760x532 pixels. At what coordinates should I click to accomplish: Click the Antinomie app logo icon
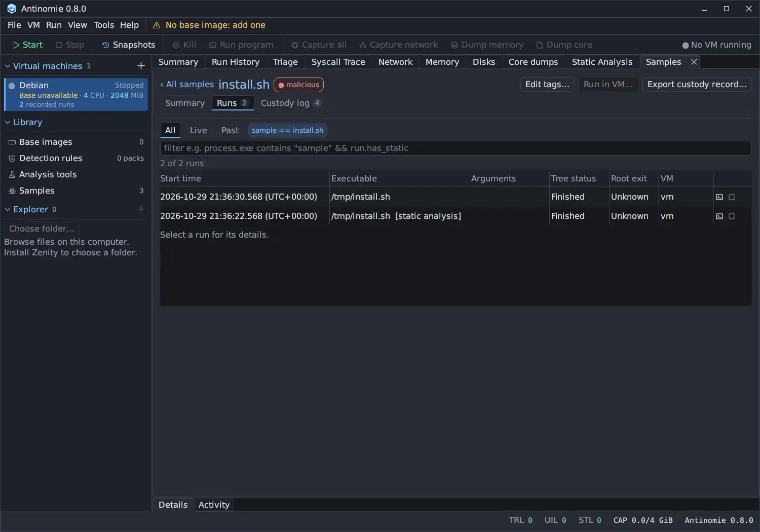[x=11, y=9]
